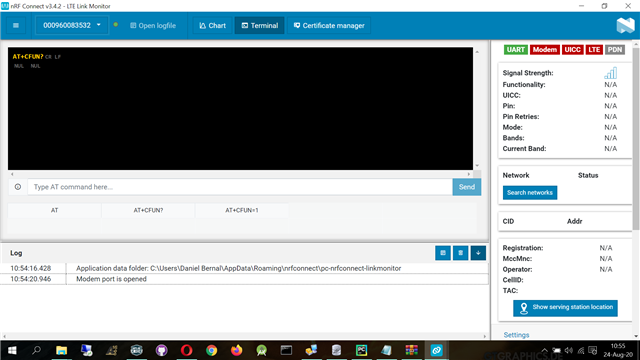Open the log file icon button
This screenshot has height=360, width=640.
pos(443,253)
